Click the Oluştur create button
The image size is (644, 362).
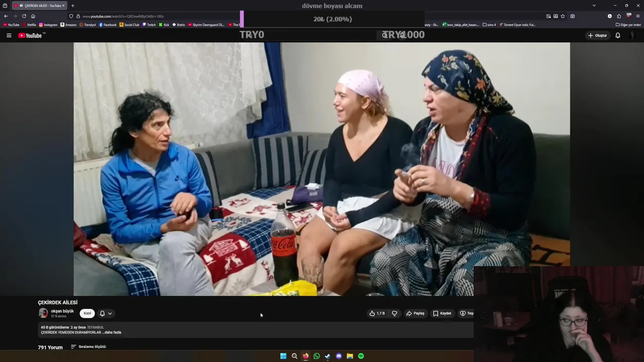coord(597,35)
